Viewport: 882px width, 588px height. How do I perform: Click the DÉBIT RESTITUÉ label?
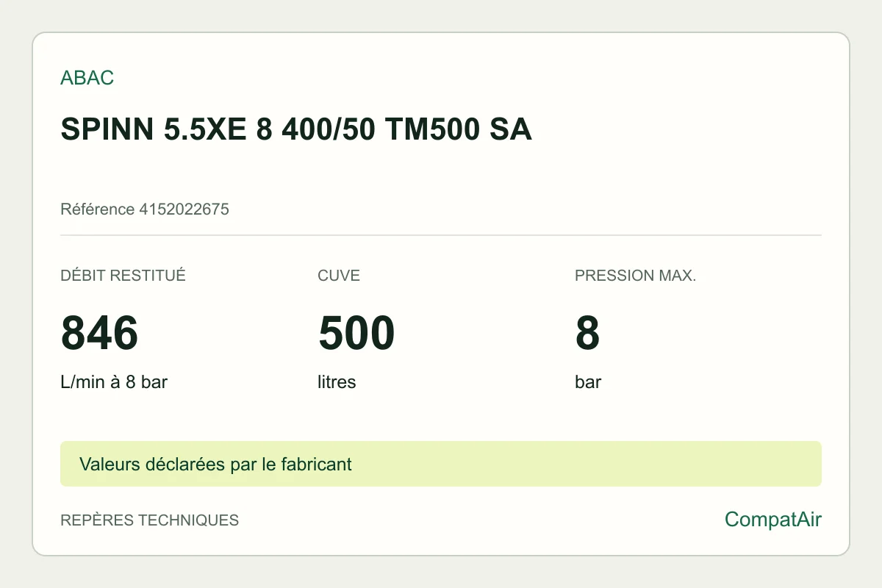point(123,276)
